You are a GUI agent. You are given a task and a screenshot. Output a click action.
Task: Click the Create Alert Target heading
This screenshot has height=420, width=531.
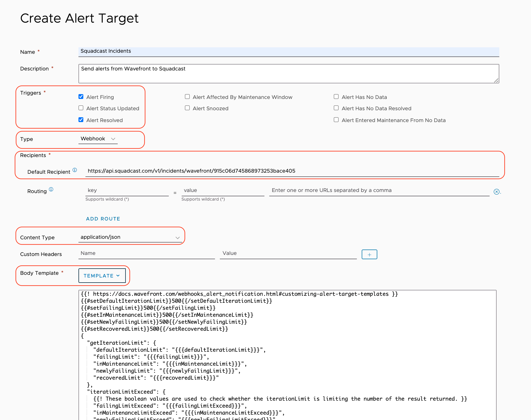[x=79, y=18]
